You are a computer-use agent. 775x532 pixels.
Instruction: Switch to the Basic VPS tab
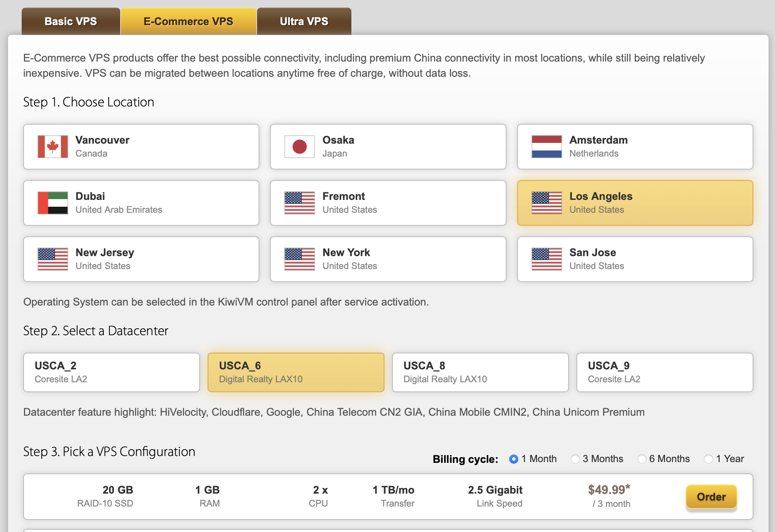coord(71,21)
